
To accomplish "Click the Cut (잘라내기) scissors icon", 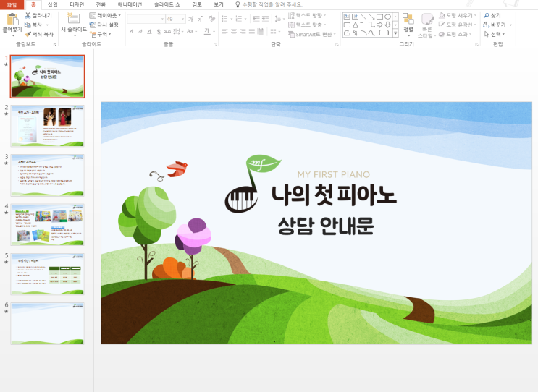I will click(28, 15).
